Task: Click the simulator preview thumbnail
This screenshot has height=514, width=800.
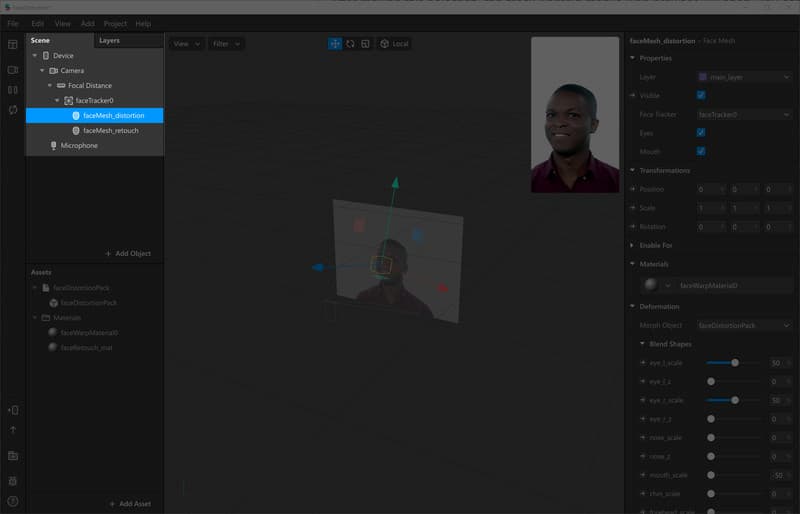Action: (x=575, y=115)
